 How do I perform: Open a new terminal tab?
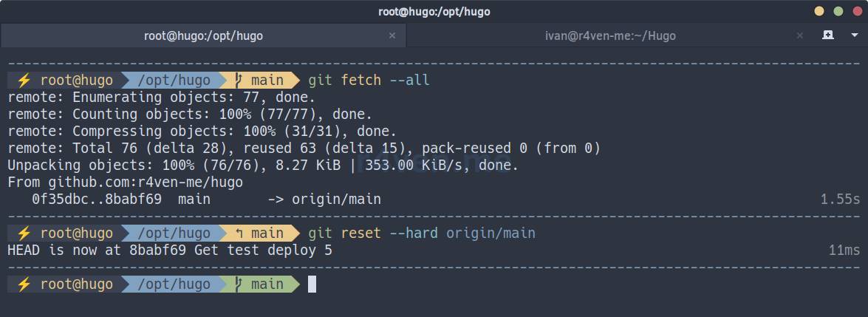828,35
